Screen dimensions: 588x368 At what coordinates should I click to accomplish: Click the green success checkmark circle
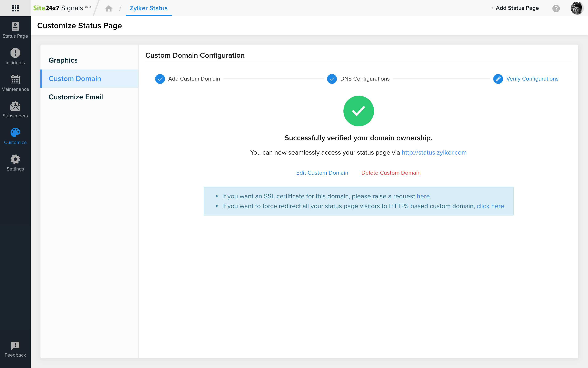click(358, 111)
